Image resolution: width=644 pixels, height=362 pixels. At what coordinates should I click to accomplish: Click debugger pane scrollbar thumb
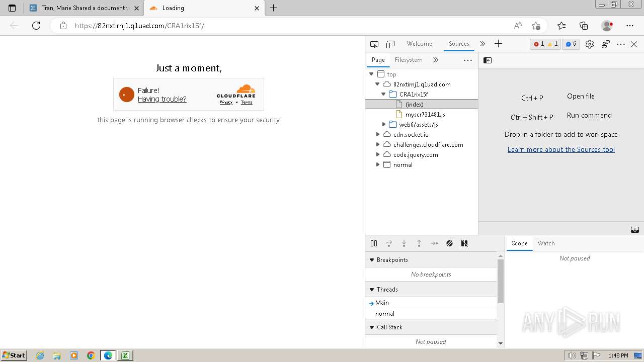point(500,281)
